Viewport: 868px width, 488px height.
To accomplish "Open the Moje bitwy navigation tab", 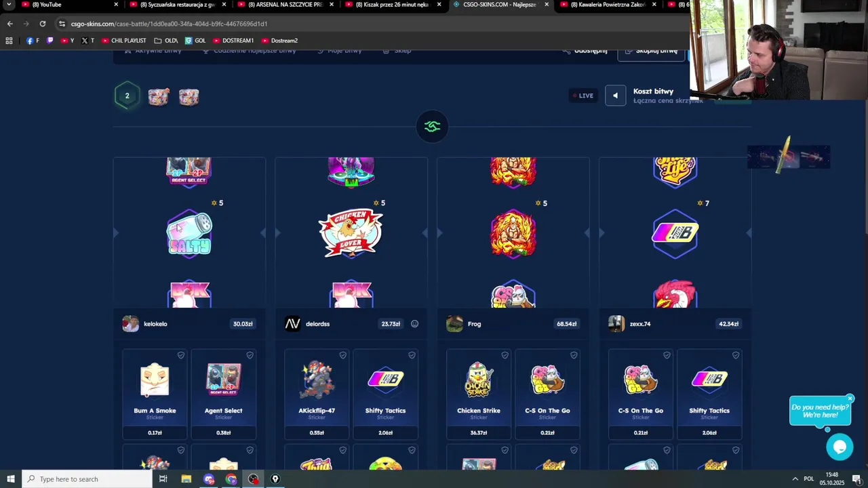I will pyautogui.click(x=340, y=51).
